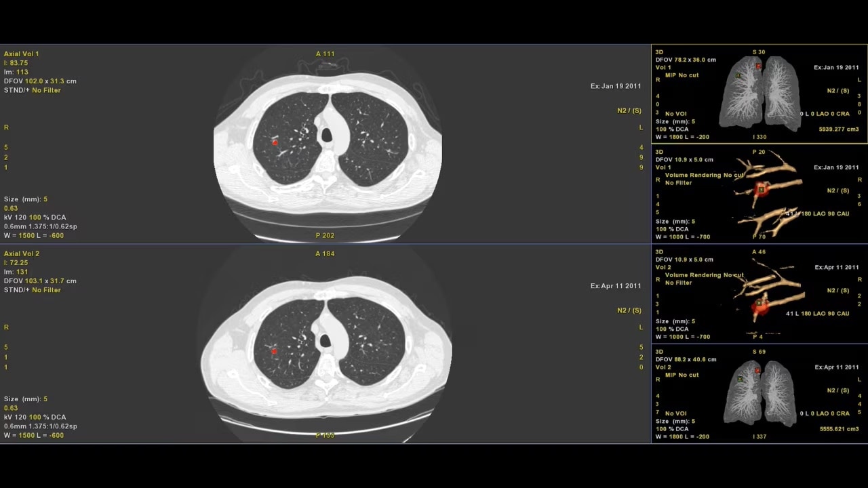Select the green square marker on Vol 1 MIP lung
This screenshot has width=868, height=488.
tap(738, 75)
